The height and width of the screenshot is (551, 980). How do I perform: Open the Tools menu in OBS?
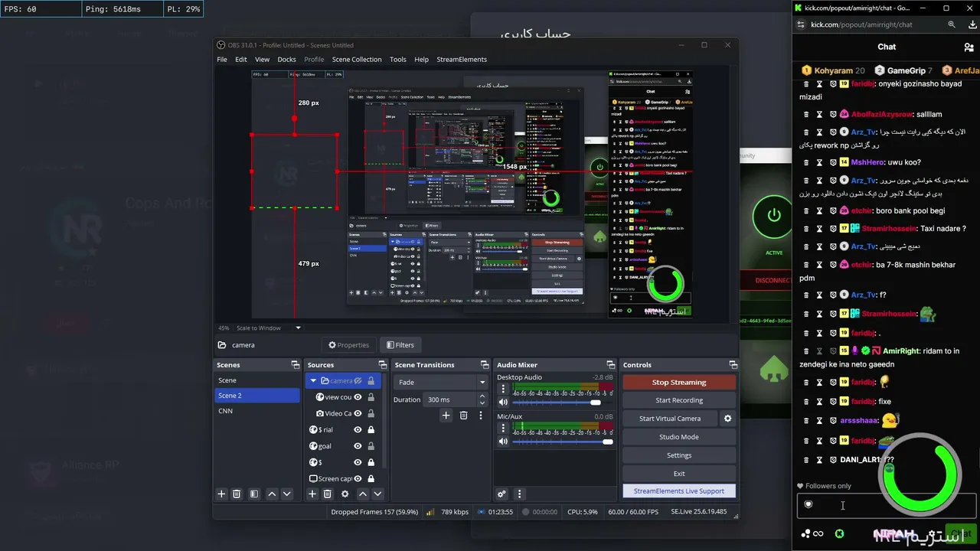click(398, 60)
